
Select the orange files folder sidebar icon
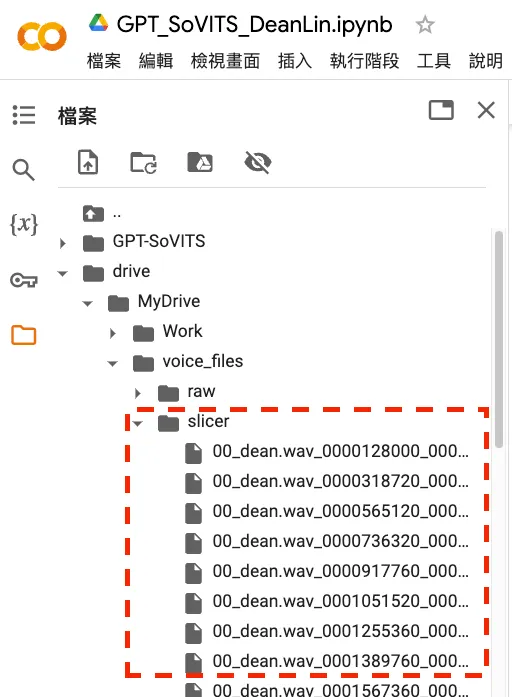point(24,335)
